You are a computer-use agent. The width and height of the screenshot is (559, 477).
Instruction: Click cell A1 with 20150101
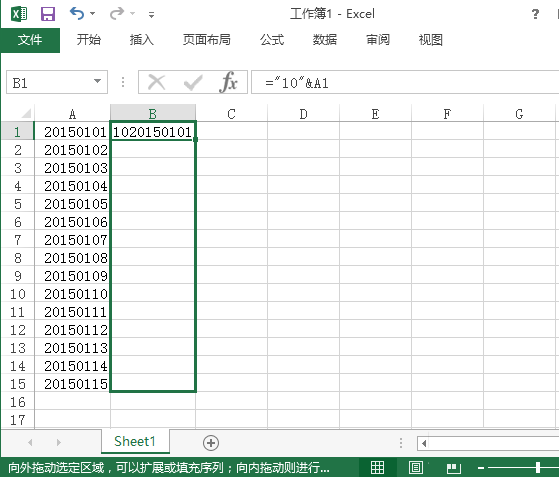coord(72,132)
